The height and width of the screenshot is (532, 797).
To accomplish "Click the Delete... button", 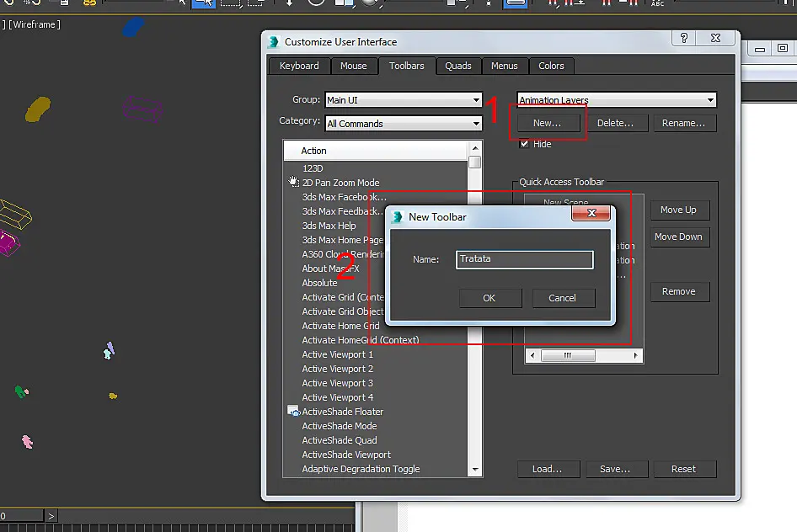I will point(615,123).
